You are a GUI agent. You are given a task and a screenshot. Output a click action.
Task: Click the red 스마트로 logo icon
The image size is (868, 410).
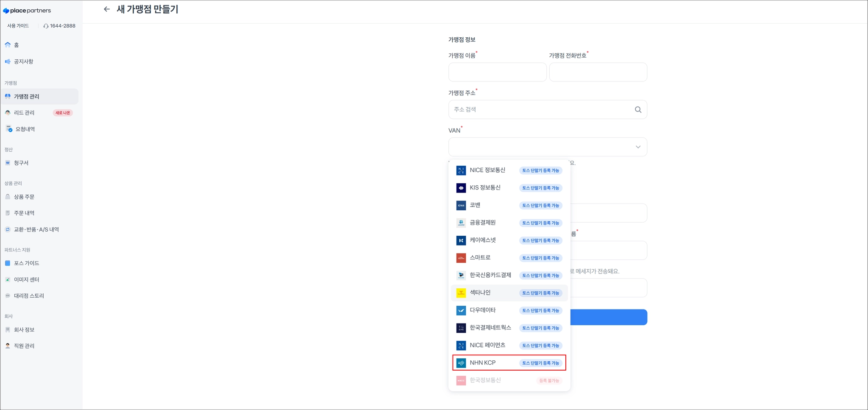point(461,258)
